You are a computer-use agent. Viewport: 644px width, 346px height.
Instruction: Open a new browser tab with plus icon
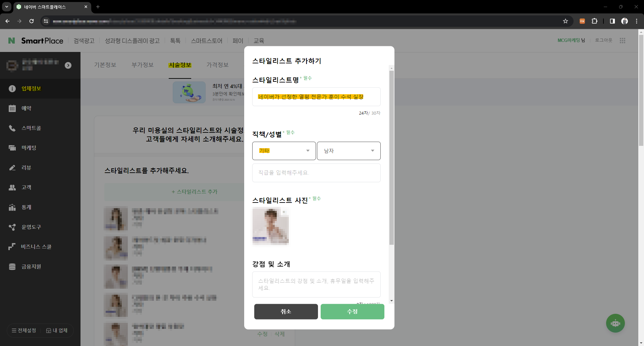point(98,7)
